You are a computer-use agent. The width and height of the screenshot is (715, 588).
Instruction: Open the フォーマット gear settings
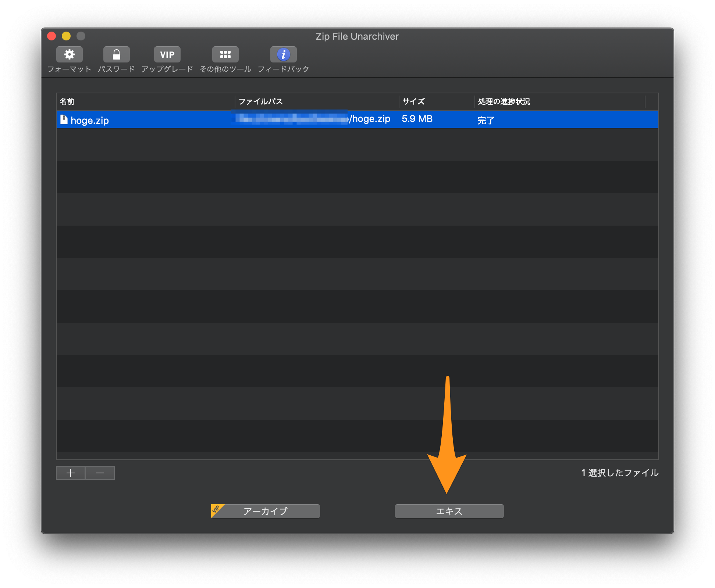click(x=69, y=54)
